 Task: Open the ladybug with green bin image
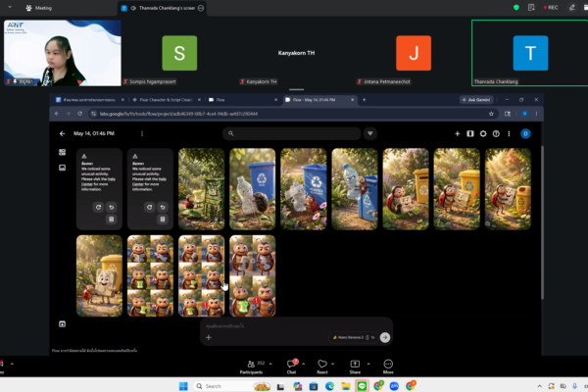click(201, 189)
